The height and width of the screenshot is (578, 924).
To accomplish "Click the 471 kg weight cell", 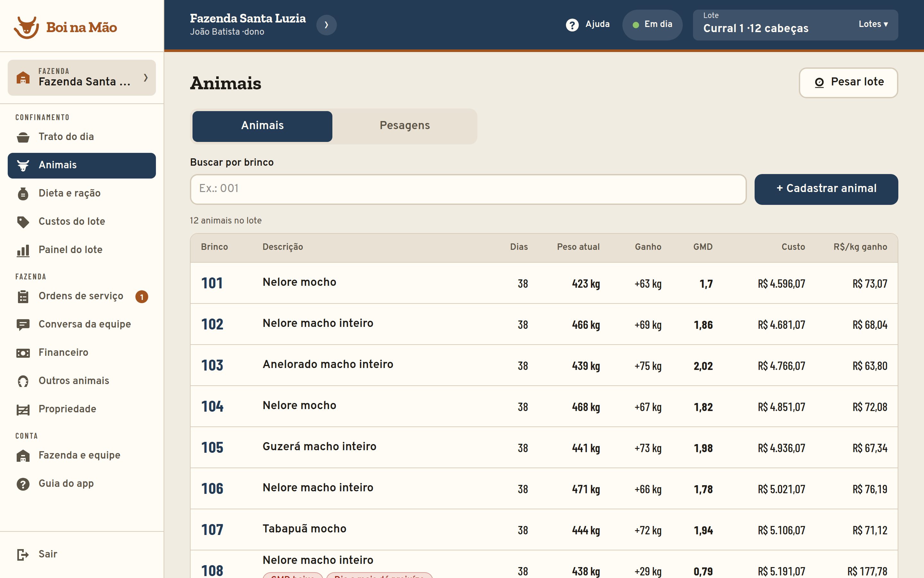I will [586, 489].
